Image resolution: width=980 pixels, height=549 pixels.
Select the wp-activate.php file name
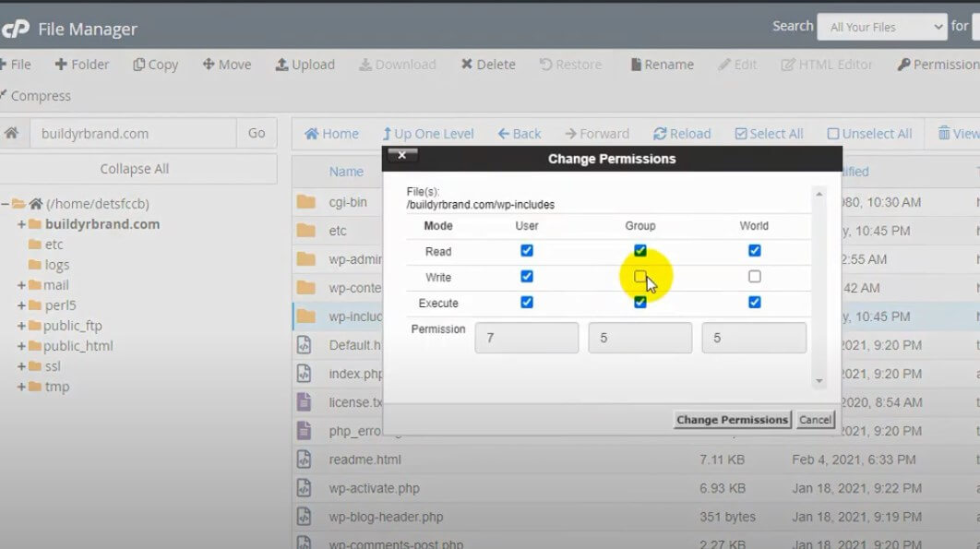coord(375,488)
